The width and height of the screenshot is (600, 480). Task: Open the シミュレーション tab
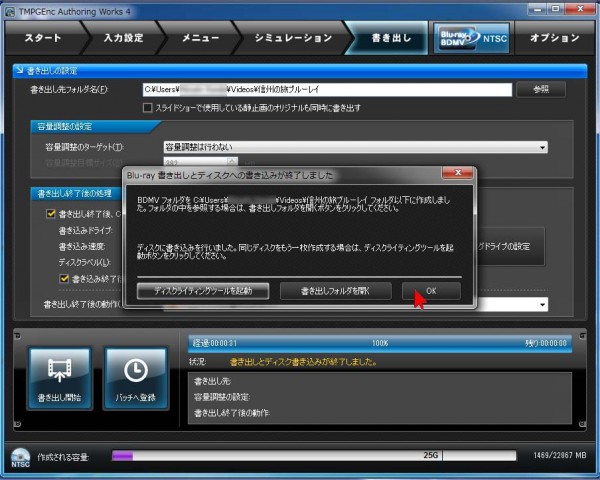point(293,38)
